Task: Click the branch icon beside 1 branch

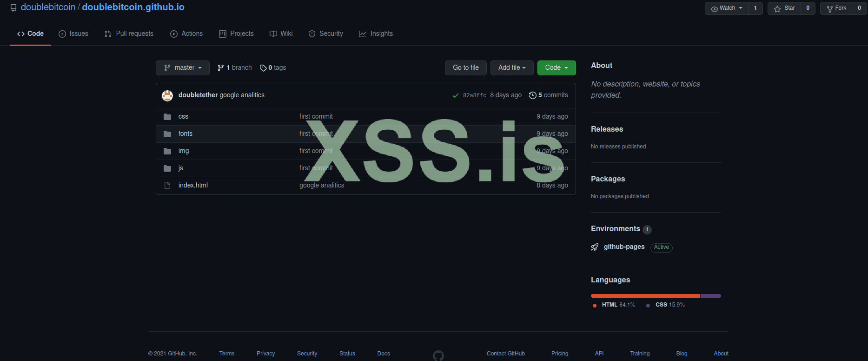Action: pyautogui.click(x=221, y=68)
